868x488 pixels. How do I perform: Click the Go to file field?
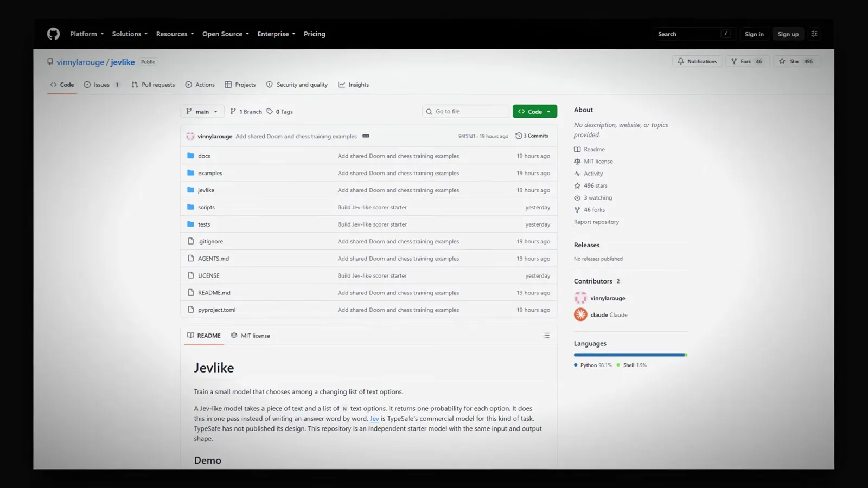465,111
